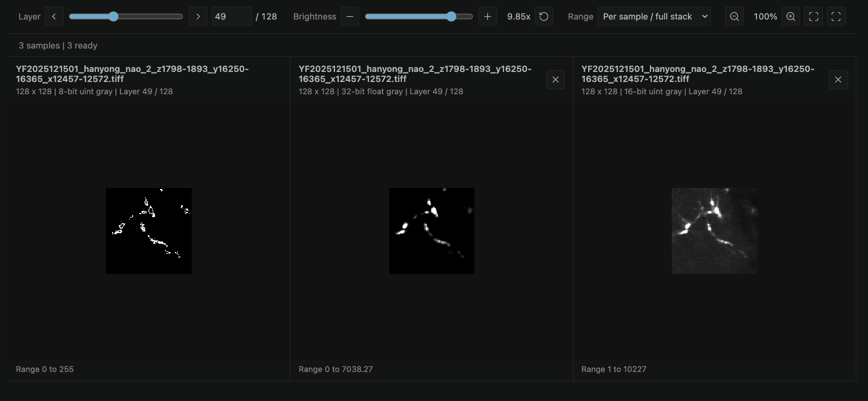Click the '3 samples | 3 ready' status

click(58, 46)
